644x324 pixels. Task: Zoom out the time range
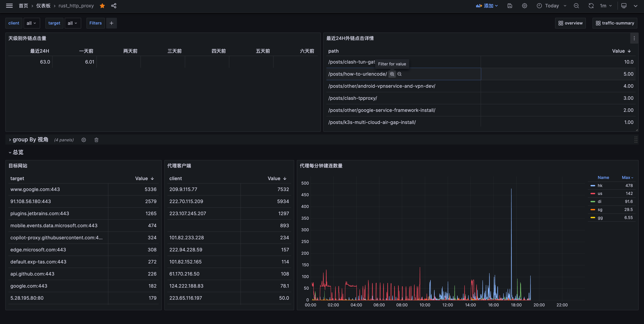point(576,6)
